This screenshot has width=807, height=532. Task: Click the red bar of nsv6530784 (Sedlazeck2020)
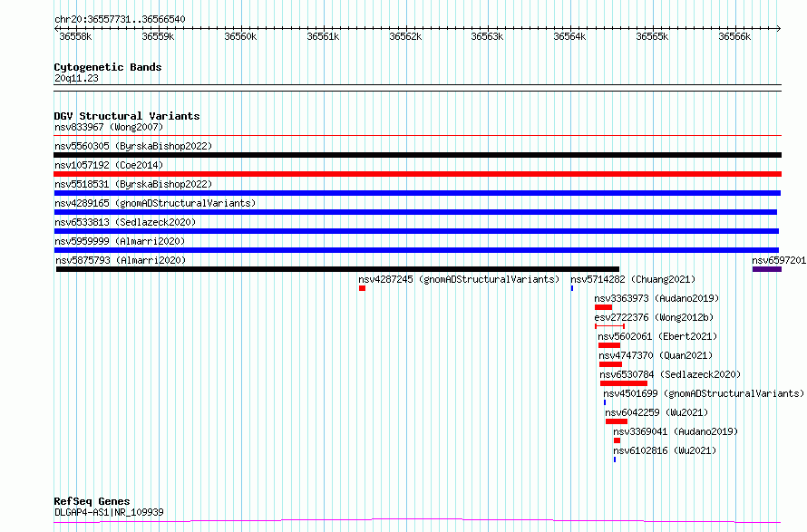[x=624, y=383]
